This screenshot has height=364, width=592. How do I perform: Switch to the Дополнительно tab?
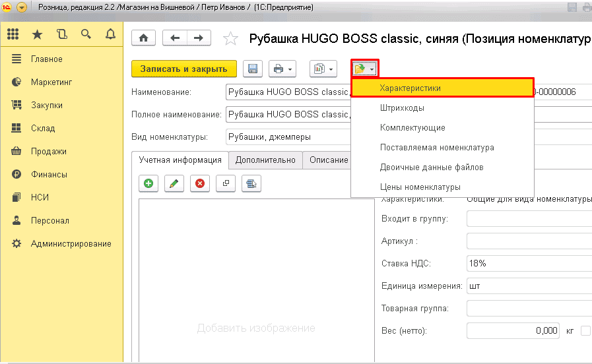tap(265, 160)
